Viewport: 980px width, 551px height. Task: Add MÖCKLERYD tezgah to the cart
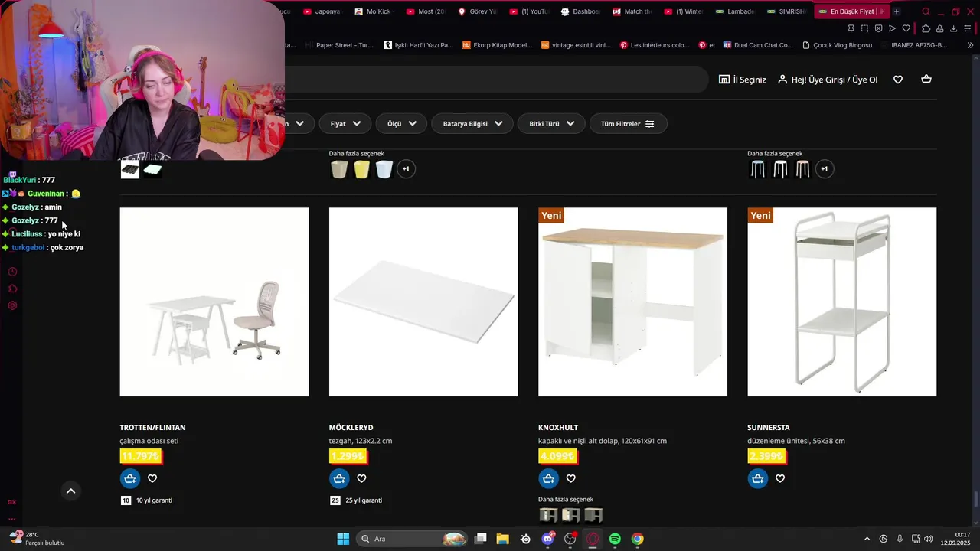(339, 478)
